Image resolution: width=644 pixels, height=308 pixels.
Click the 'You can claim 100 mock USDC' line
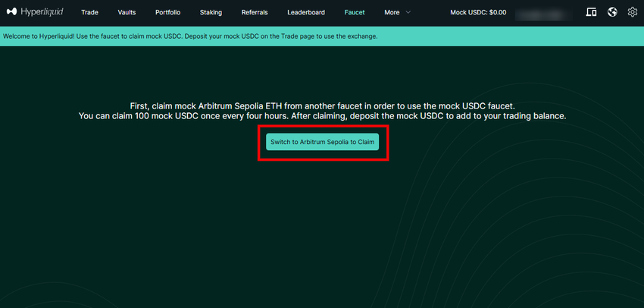click(323, 116)
